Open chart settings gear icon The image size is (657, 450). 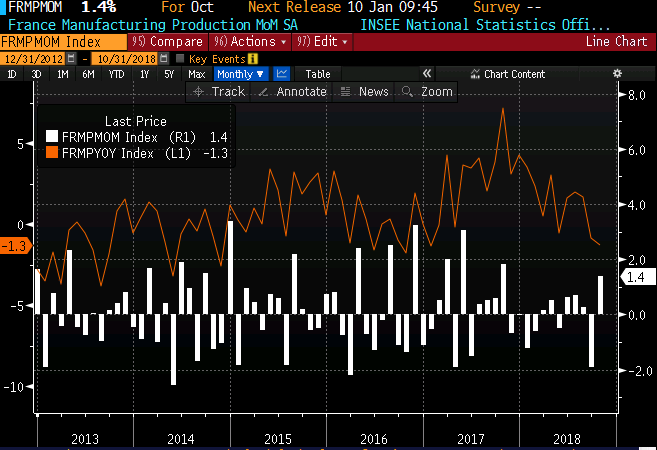pos(617,74)
